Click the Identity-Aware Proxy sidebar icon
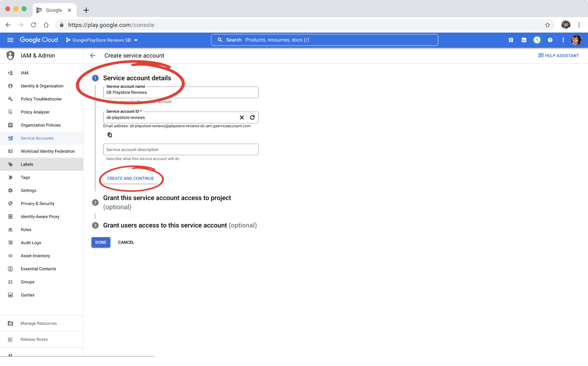 11,217
